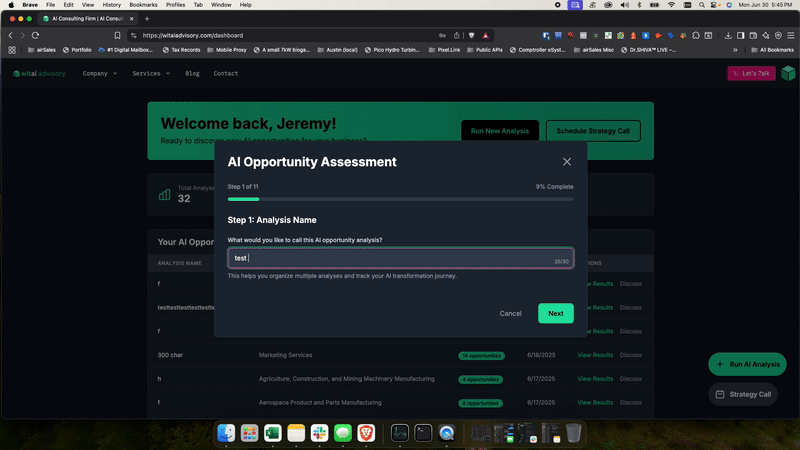800x450 pixels.
Task: Open the Company dropdown menu
Action: point(100,73)
